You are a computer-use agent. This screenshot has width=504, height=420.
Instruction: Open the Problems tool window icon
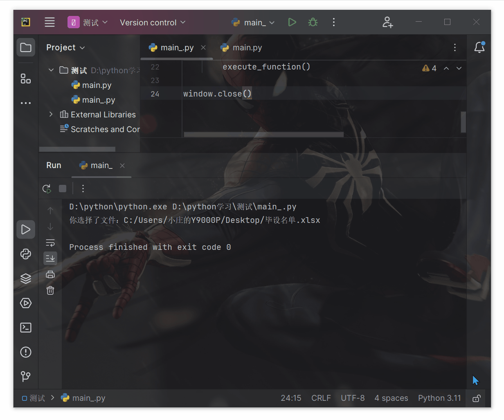tap(26, 352)
